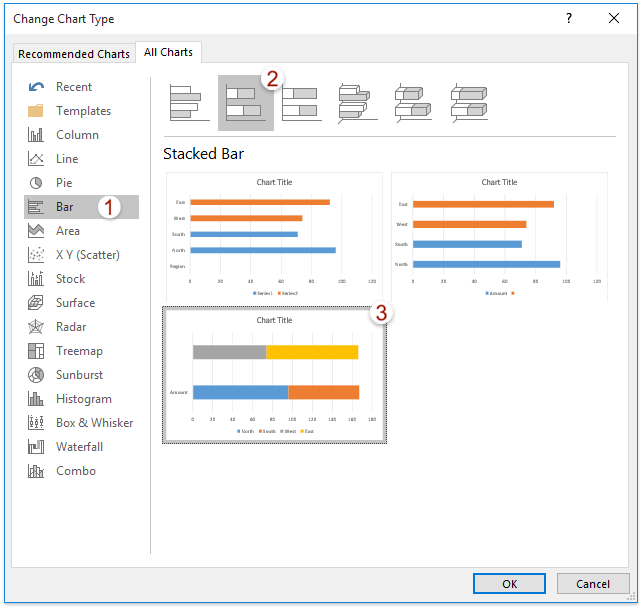
Task: Click the Help question mark button
Action: coord(569,18)
